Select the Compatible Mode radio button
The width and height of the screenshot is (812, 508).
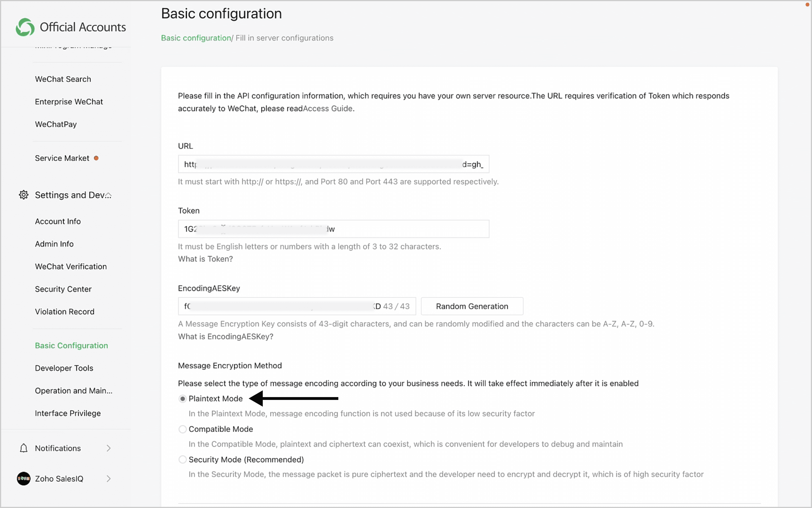182,429
